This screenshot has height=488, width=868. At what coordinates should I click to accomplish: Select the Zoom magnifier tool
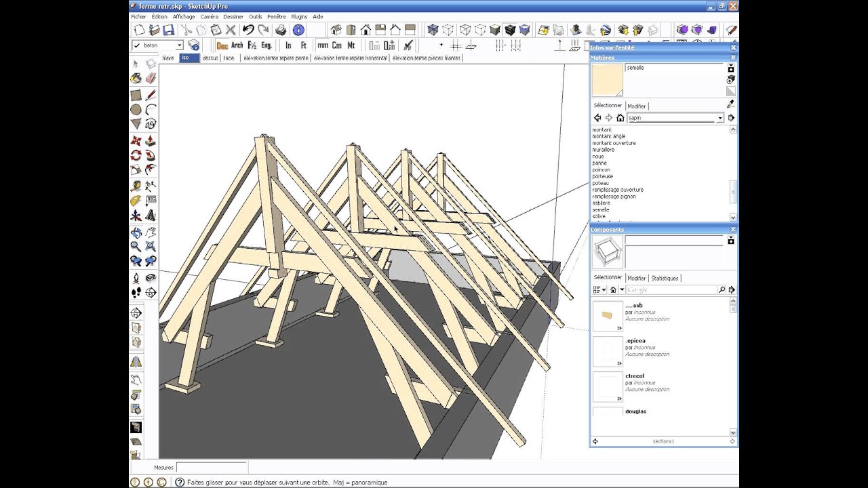pyautogui.click(x=136, y=246)
